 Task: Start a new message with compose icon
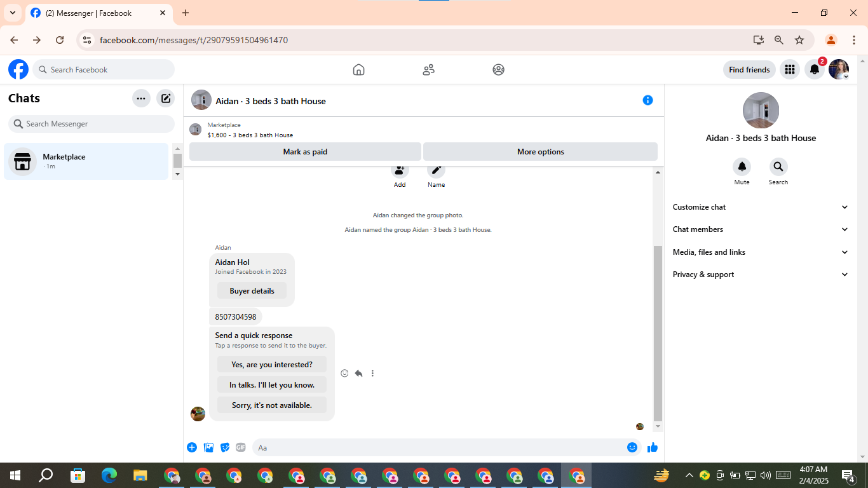(166, 98)
